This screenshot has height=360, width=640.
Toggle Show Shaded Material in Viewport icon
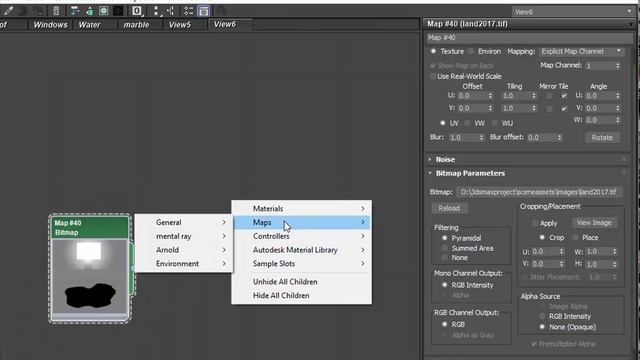[x=104, y=11]
